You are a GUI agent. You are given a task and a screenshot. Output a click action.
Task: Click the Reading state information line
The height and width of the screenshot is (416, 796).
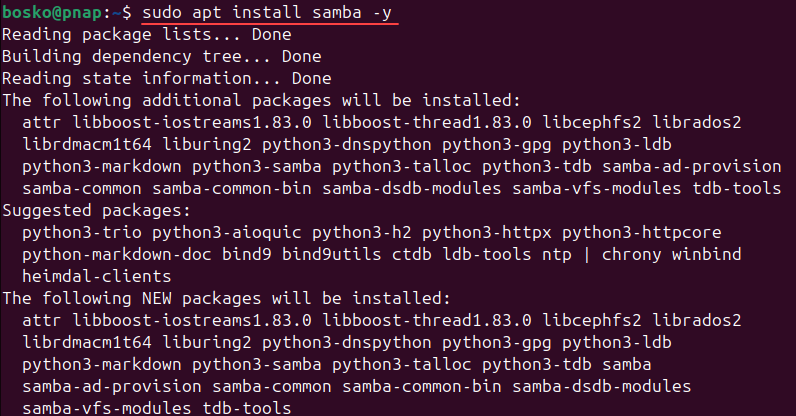pos(167,78)
